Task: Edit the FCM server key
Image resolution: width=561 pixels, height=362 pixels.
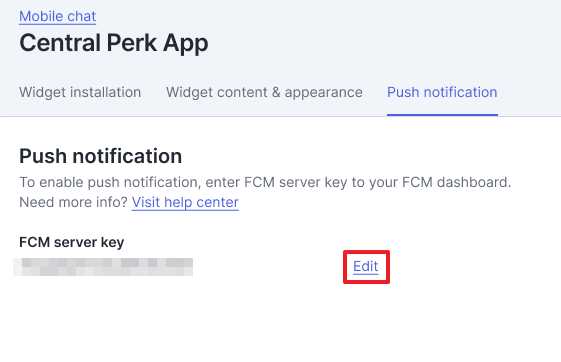Action: click(366, 266)
